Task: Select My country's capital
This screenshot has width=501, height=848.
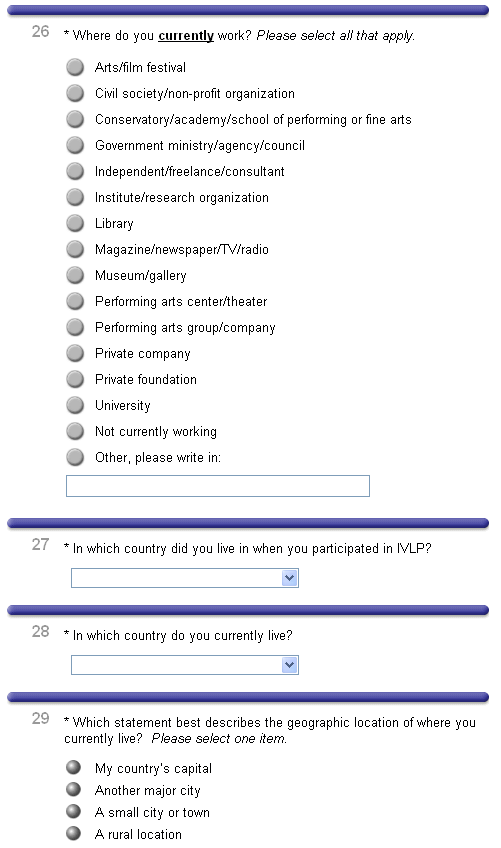Action: [74, 767]
